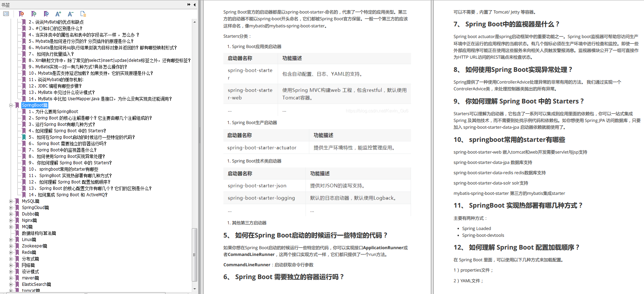Click the go to current bookmark icon
This screenshot has height=294, width=644.
(x=46, y=14)
